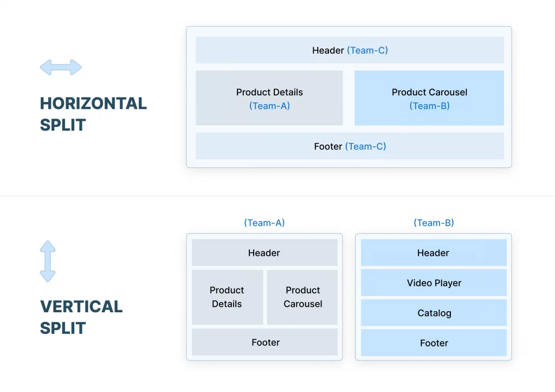Click the horizontal double-headed arrow icon

pyautogui.click(x=61, y=67)
